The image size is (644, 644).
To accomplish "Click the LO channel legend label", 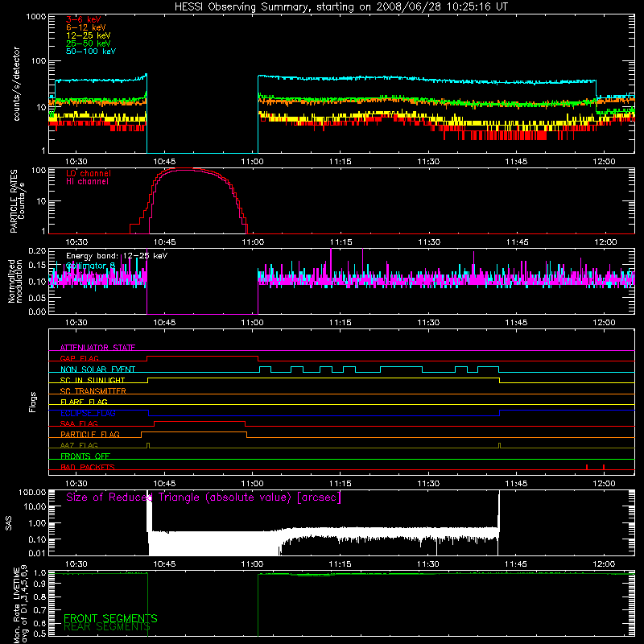I will point(89,173).
